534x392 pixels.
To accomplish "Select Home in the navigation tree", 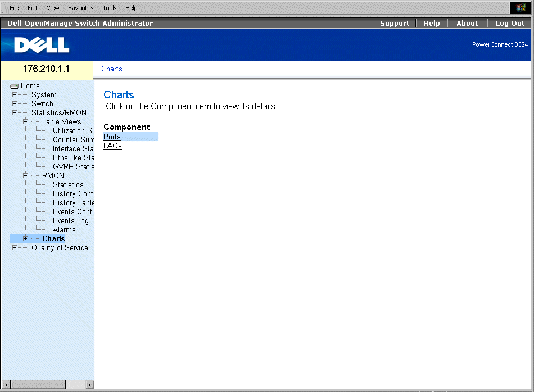I will 30,86.
